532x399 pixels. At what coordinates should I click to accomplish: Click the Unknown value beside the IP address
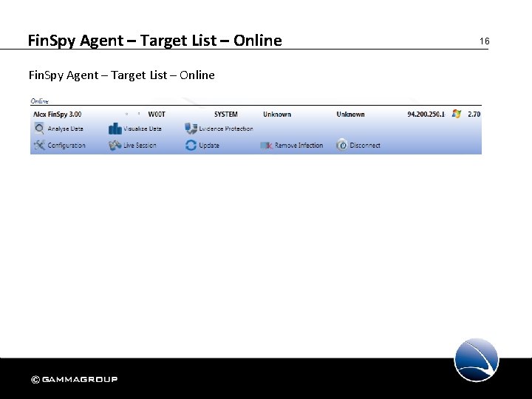[350, 115]
